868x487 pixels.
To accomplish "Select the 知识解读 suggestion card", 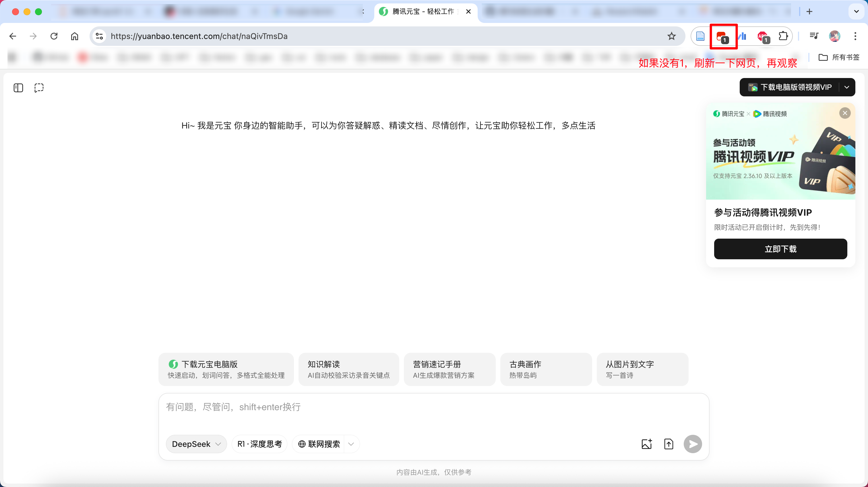I will (348, 369).
